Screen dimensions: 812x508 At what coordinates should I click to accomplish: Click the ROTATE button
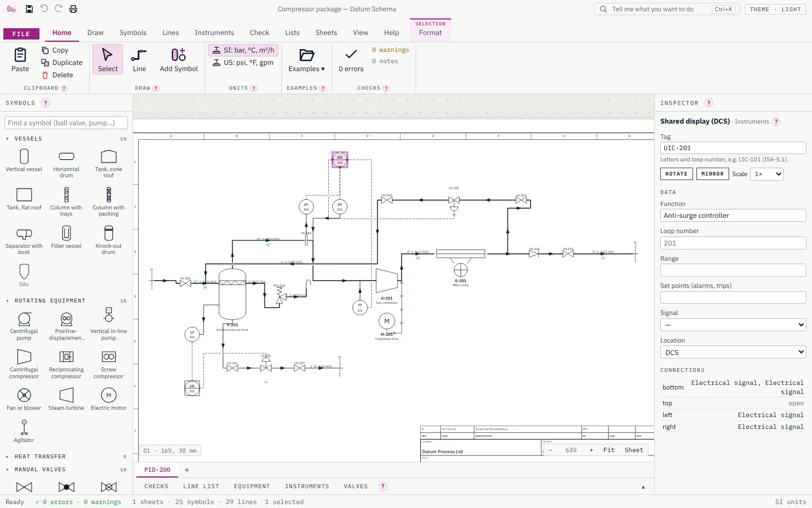point(677,174)
